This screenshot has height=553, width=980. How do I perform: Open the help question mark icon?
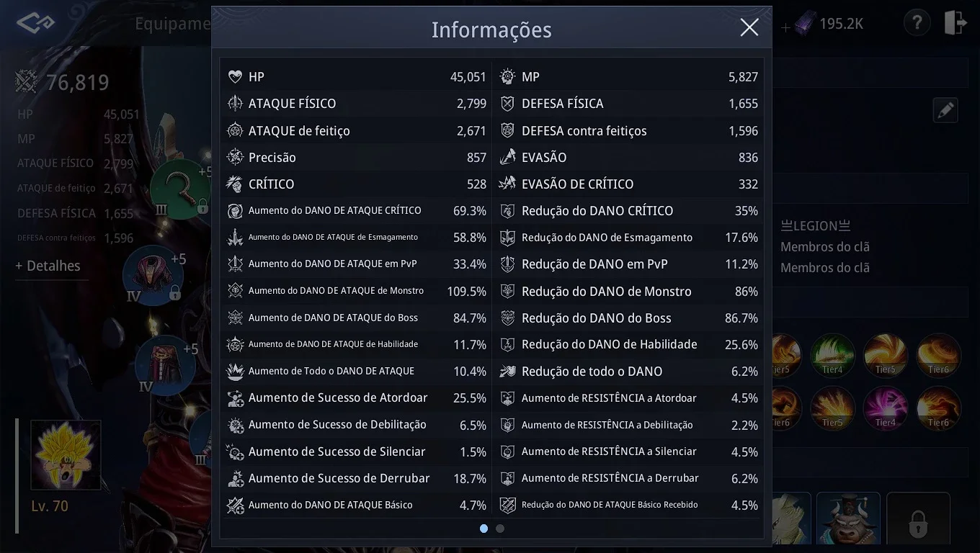(917, 23)
